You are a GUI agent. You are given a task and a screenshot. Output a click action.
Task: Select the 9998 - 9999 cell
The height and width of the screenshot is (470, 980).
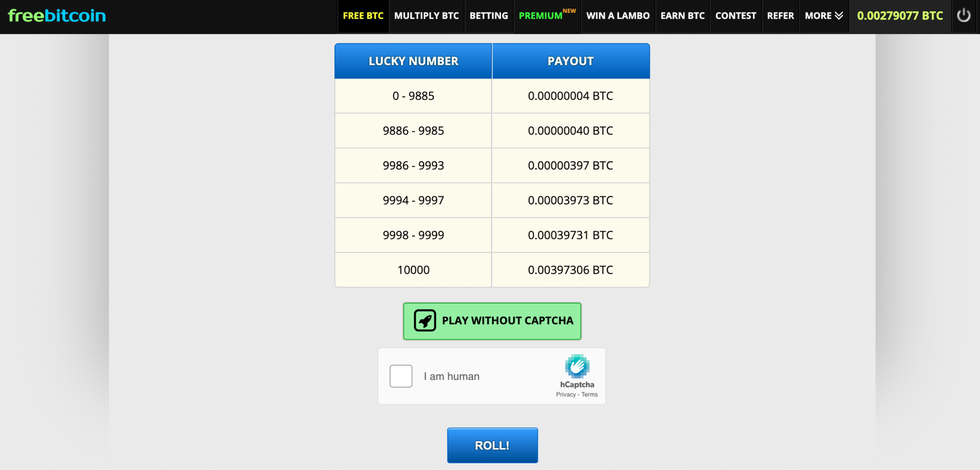point(413,235)
